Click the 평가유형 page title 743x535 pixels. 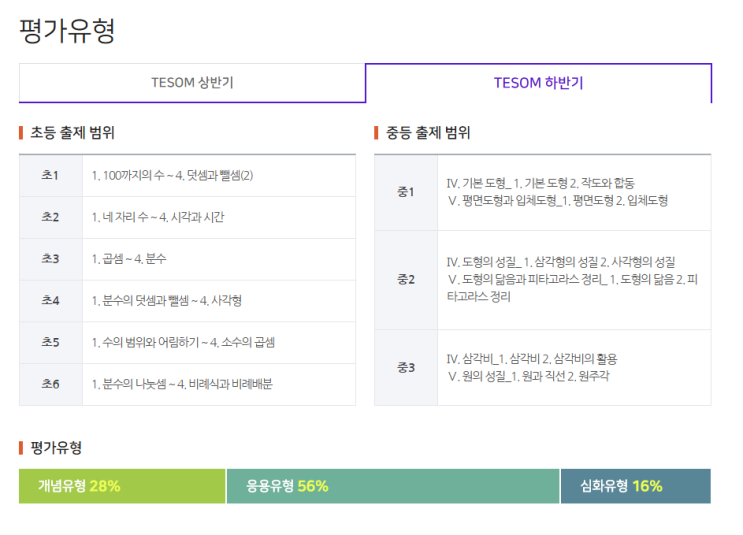click(x=67, y=30)
